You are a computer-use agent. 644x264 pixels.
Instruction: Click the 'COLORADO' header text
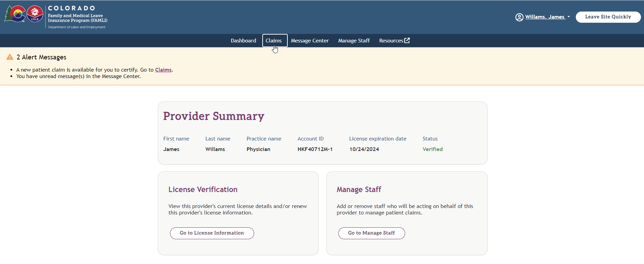(x=72, y=8)
